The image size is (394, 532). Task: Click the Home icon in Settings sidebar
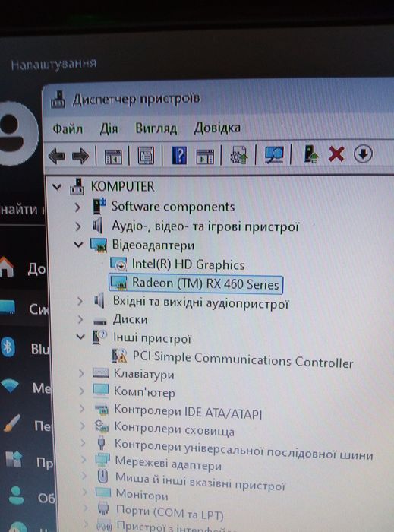7,267
